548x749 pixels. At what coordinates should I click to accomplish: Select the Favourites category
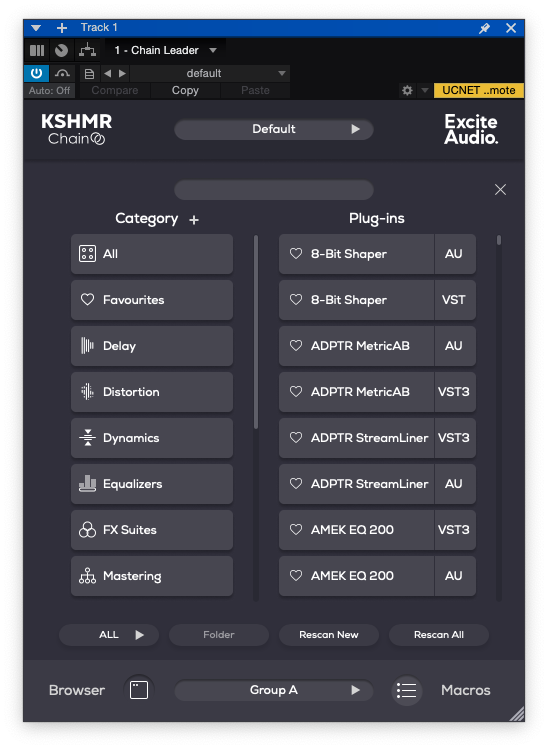152,300
